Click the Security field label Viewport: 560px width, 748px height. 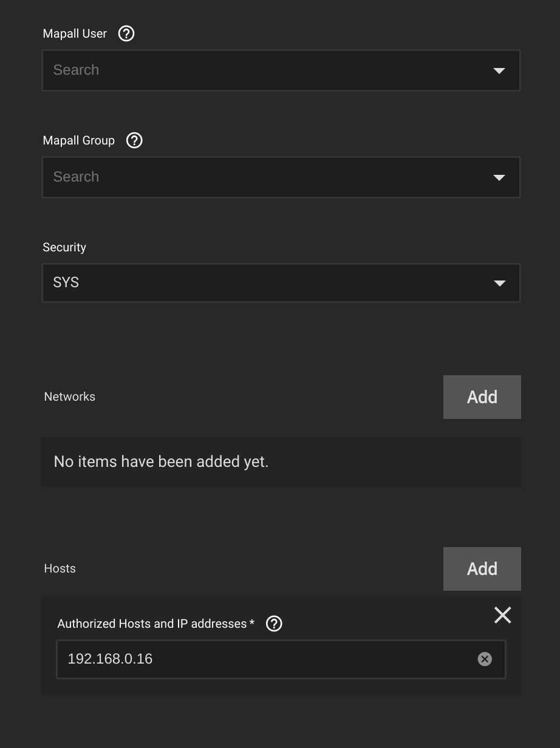(64, 247)
